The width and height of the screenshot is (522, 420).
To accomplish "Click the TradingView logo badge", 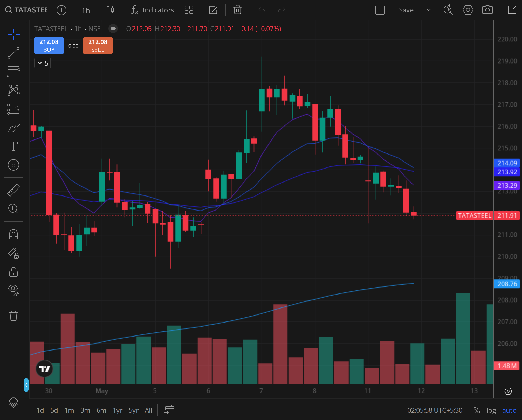I will (44, 368).
